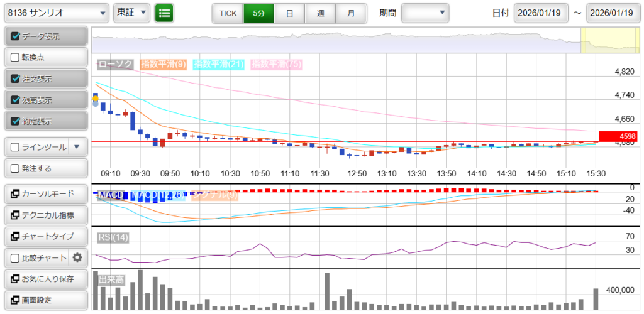The image size is (644, 314).
Task: Click the 日 daily interval button
Action: (289, 13)
